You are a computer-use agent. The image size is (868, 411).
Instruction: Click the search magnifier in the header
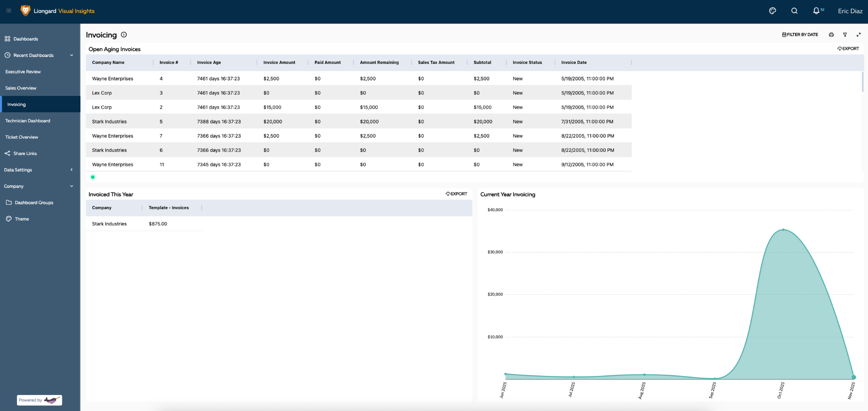tap(795, 11)
